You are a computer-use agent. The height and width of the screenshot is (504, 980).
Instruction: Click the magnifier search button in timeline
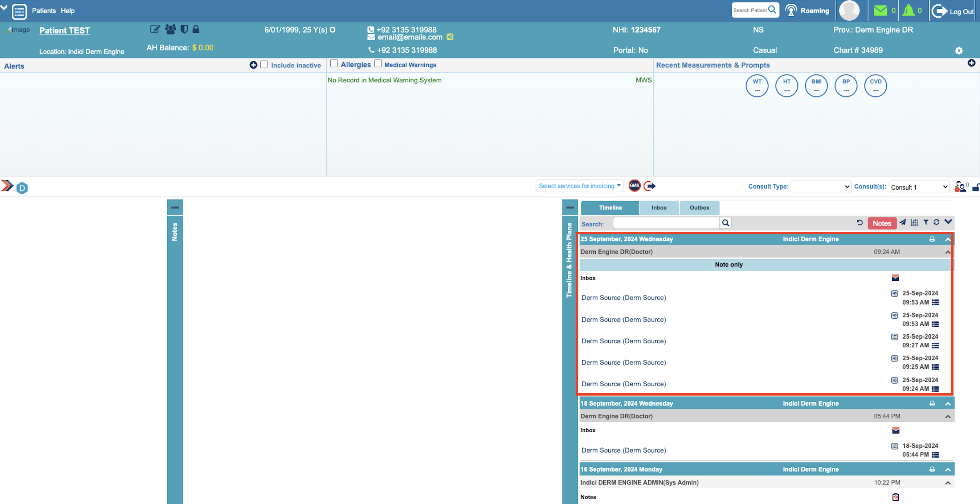pos(726,223)
